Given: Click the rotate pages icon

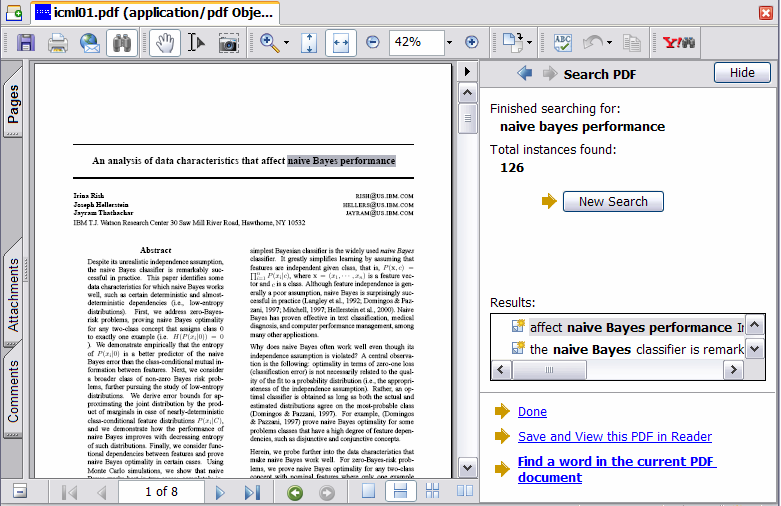Looking at the screenshot, I should (x=513, y=42).
